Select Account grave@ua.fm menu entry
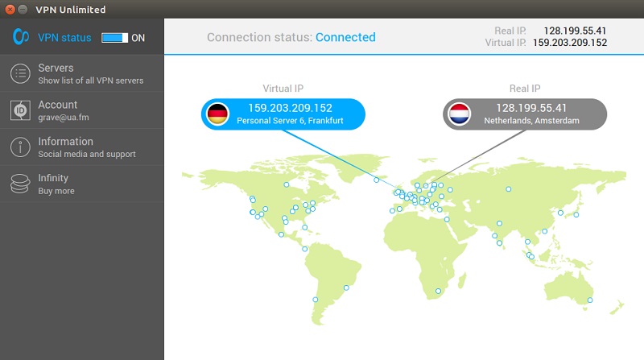Viewport: 644px width, 360px height. (82, 110)
